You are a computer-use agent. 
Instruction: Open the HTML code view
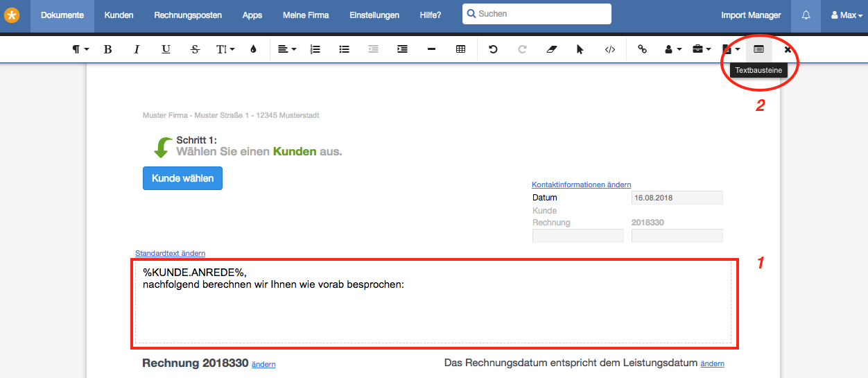(610, 49)
